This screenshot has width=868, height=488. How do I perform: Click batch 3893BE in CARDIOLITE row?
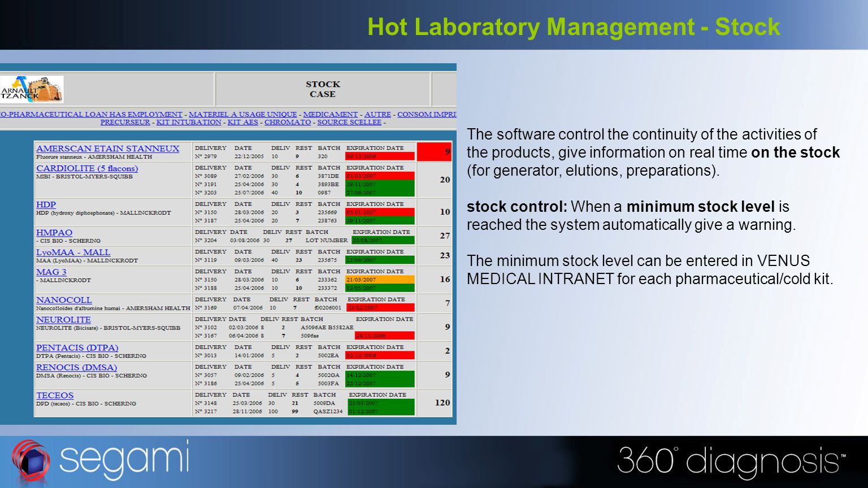tap(328, 184)
